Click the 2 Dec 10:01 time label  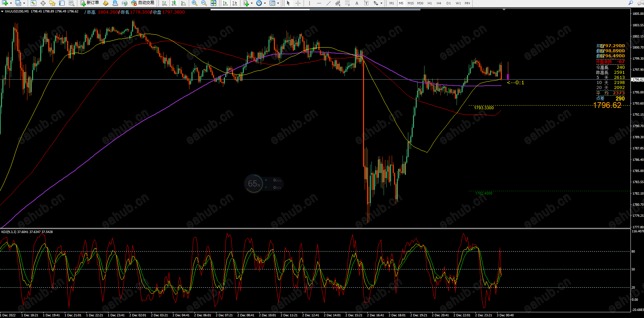click(267, 315)
